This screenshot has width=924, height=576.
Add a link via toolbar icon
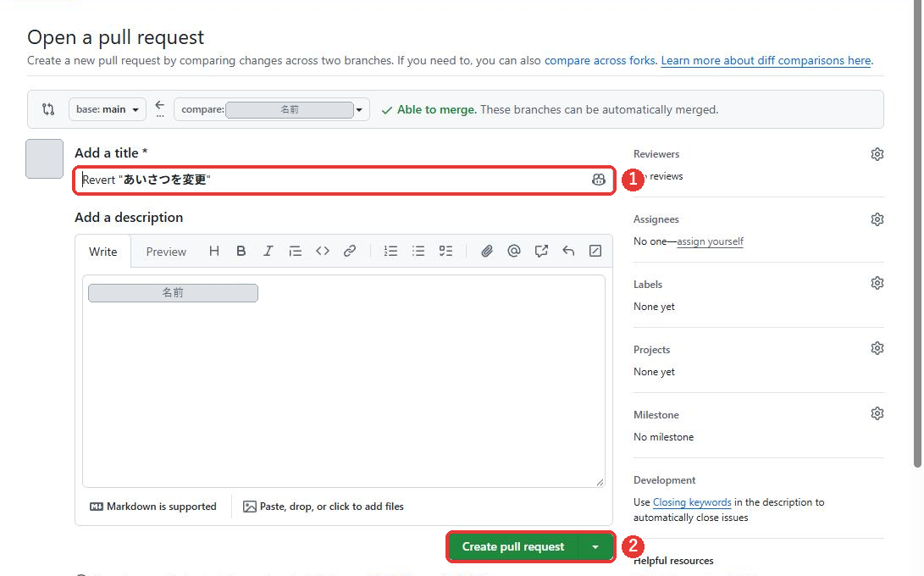tap(350, 251)
